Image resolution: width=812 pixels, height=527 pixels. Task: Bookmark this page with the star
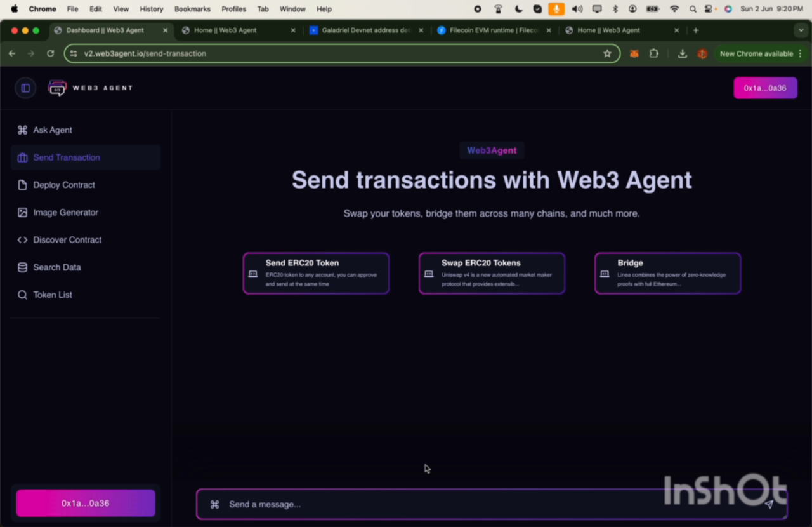pyautogui.click(x=607, y=53)
